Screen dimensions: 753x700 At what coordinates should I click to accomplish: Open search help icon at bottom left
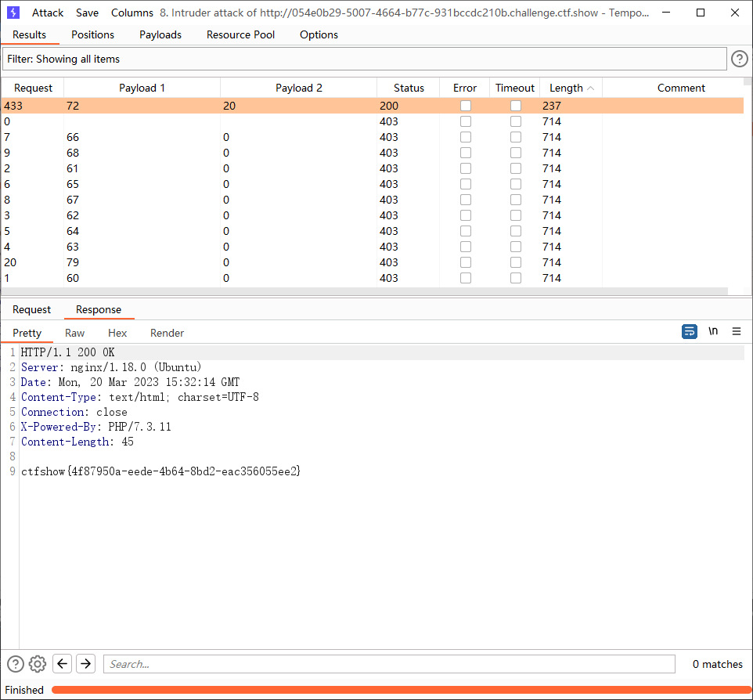16,664
